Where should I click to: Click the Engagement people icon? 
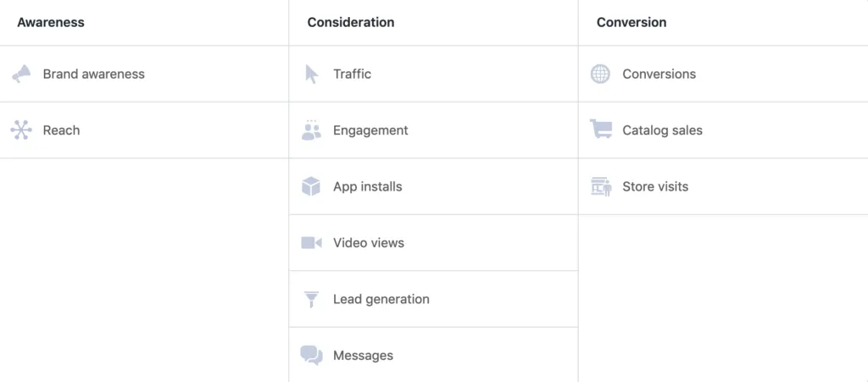(311, 130)
